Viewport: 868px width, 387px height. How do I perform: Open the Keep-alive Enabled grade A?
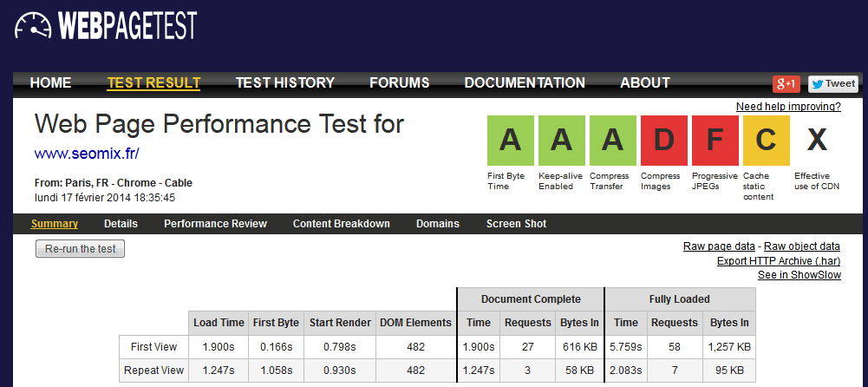pyautogui.click(x=561, y=140)
